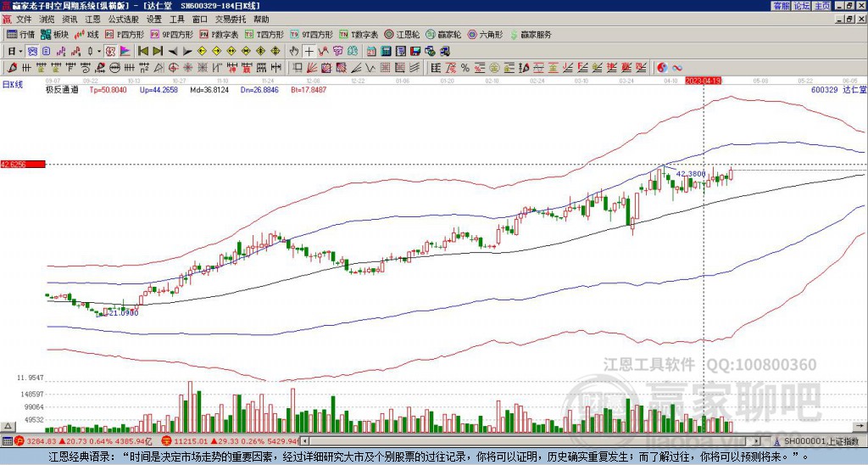Click the 主页 homepage button
The image size is (868, 465).
822,6
